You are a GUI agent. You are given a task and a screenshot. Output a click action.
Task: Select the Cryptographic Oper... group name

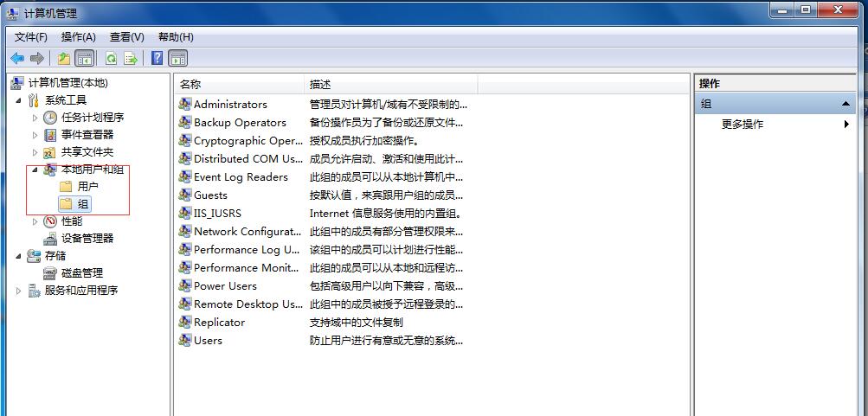(248, 140)
